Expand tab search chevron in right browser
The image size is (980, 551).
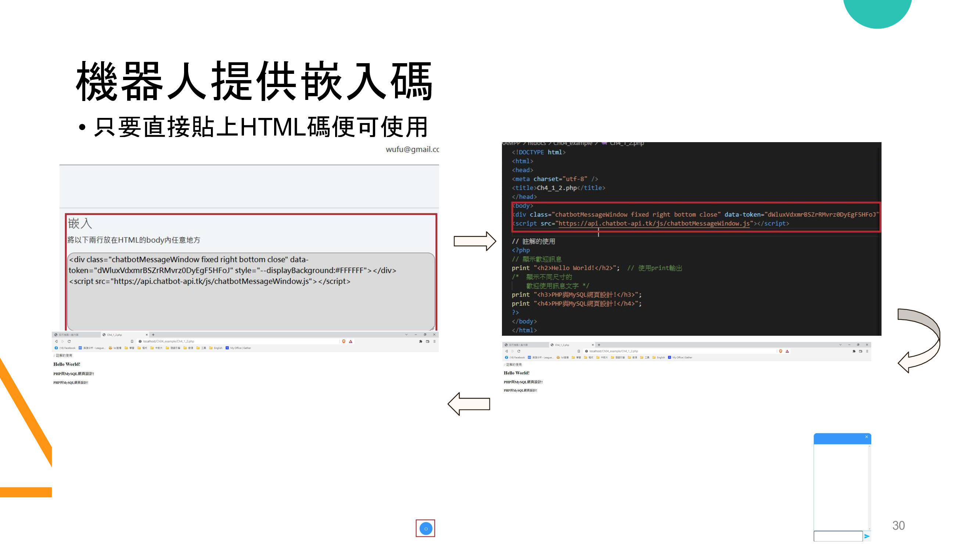[840, 345]
